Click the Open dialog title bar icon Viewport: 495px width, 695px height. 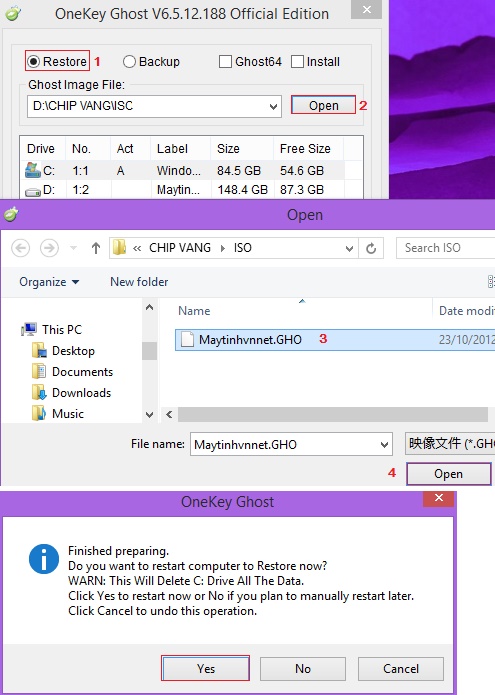click(11, 215)
